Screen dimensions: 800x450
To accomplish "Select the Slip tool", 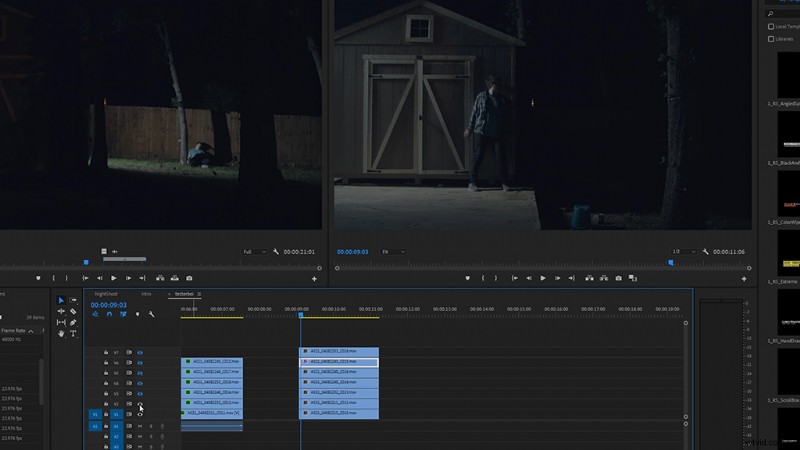I will pos(61,322).
